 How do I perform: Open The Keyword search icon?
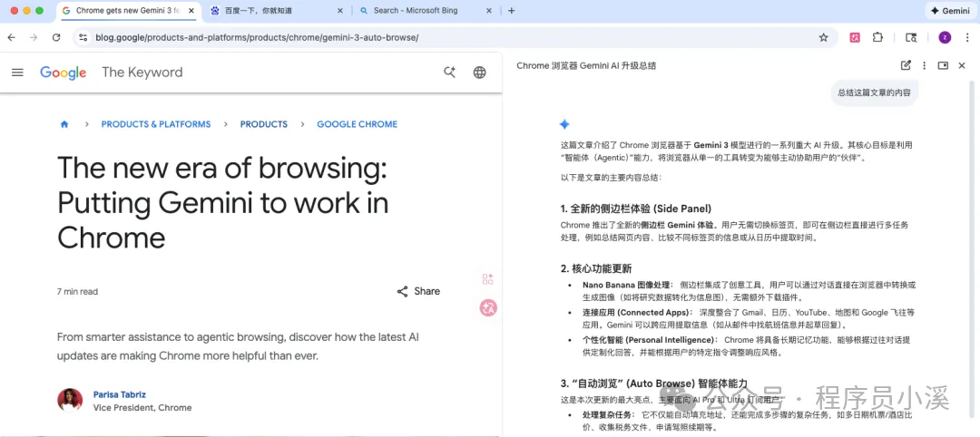click(x=449, y=73)
